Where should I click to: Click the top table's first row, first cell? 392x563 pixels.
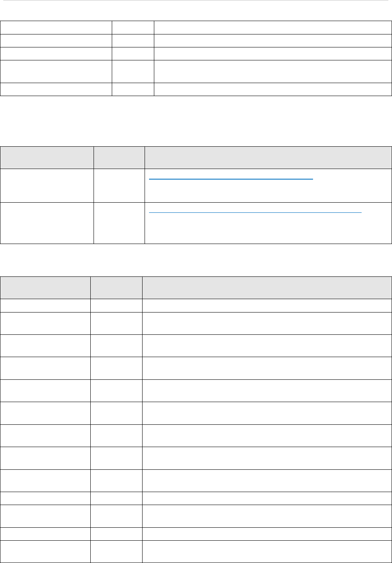56,28
